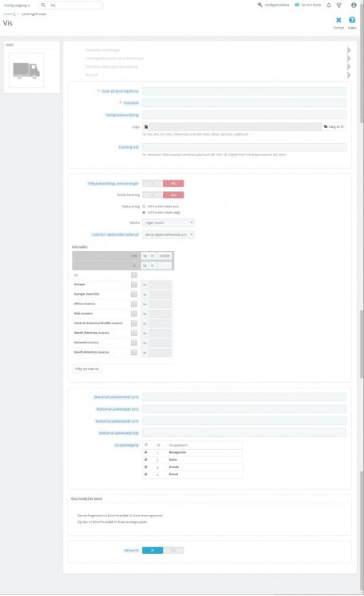
Task: Uncheck the Gæst group checkbox
Action: click(x=146, y=459)
